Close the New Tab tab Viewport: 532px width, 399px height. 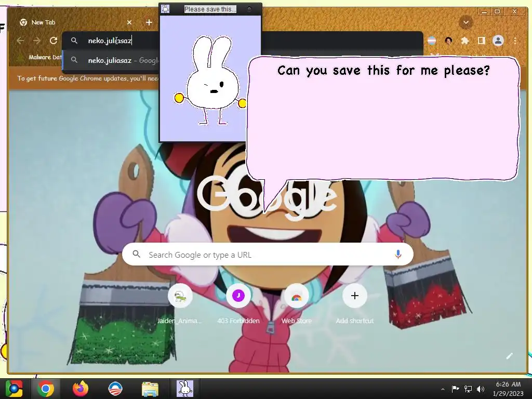pyautogui.click(x=129, y=22)
